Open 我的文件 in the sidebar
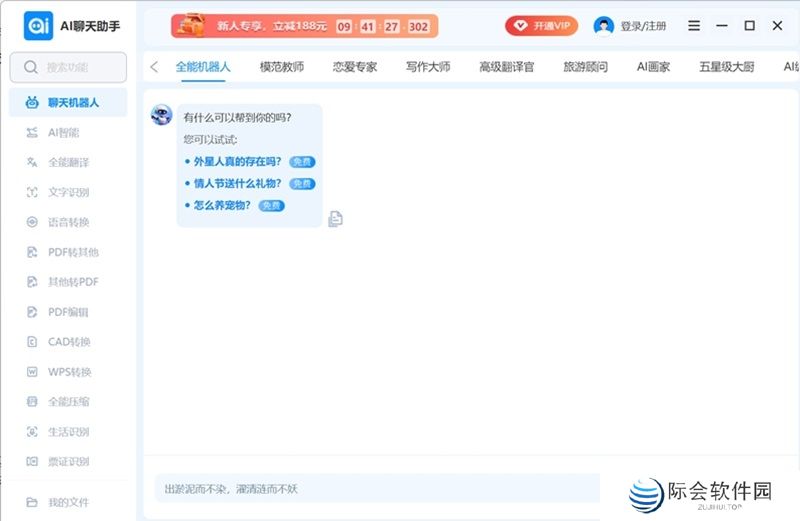This screenshot has height=521, width=800. tap(68, 502)
